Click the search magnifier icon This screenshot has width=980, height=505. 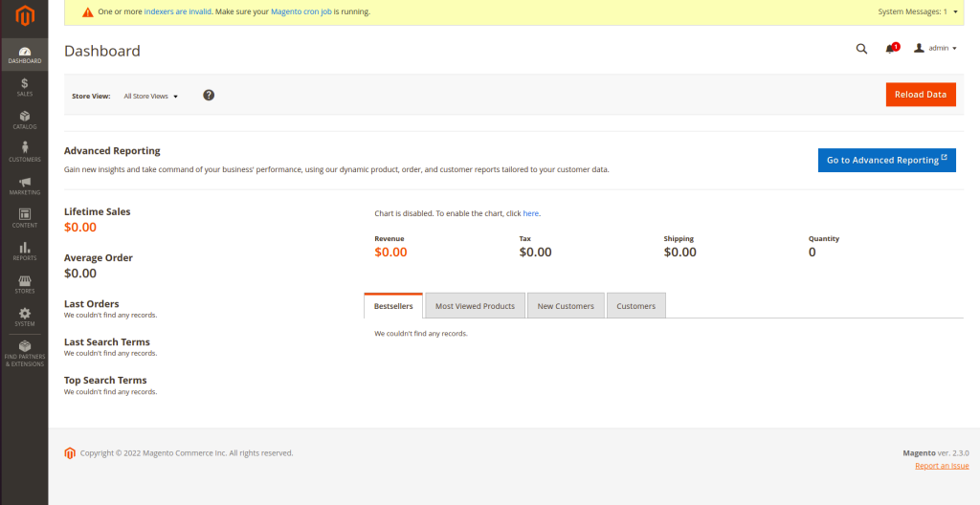[x=861, y=49]
